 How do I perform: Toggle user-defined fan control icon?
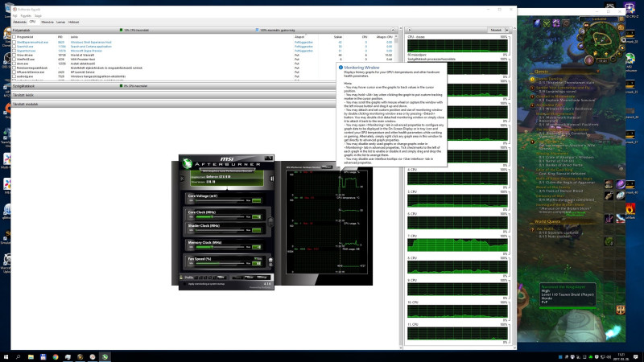(270, 261)
